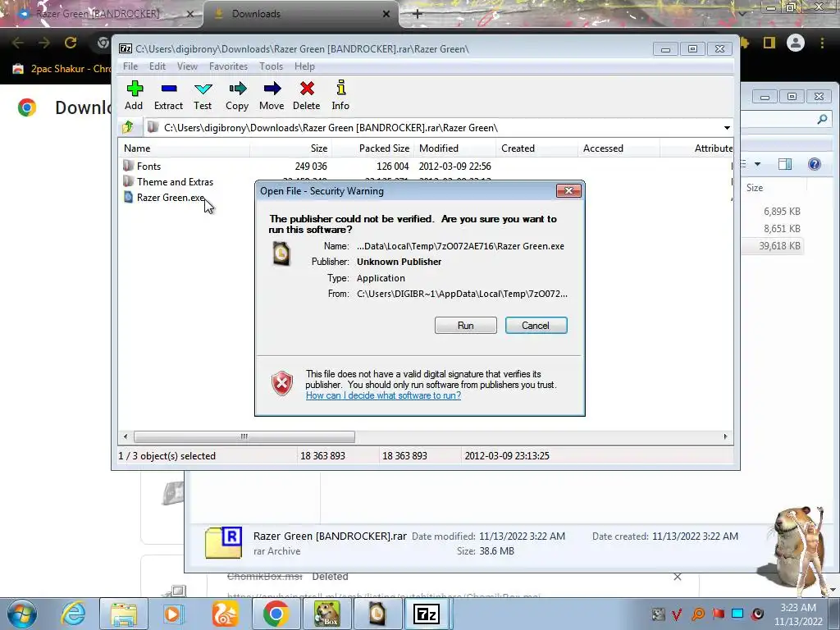840x630 pixels.
Task: Click the Chrome forward arrow
Action: click(44, 43)
